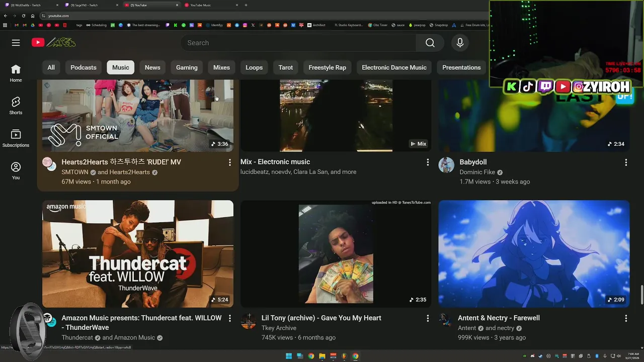The image size is (644, 362).
Task: Open Shorts in the sidebar
Action: (16, 106)
